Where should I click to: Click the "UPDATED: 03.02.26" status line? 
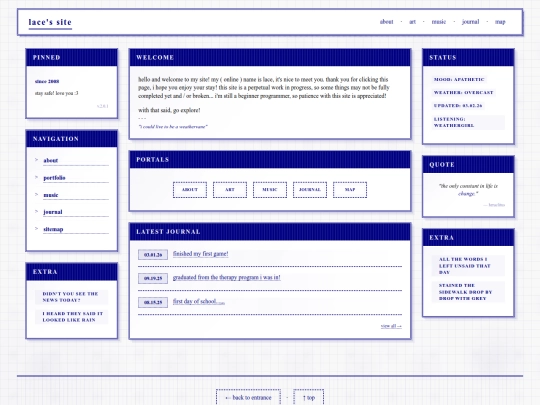pos(458,106)
